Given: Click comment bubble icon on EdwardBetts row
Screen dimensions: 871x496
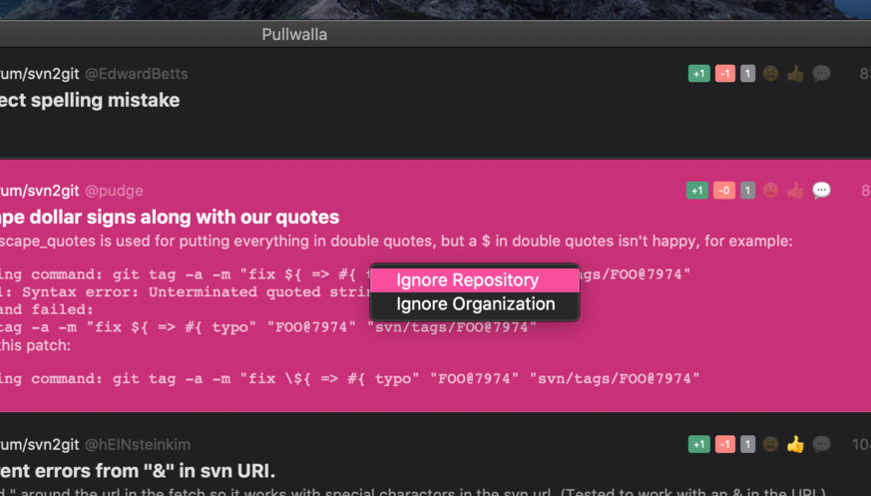Looking at the screenshot, I should 822,73.
